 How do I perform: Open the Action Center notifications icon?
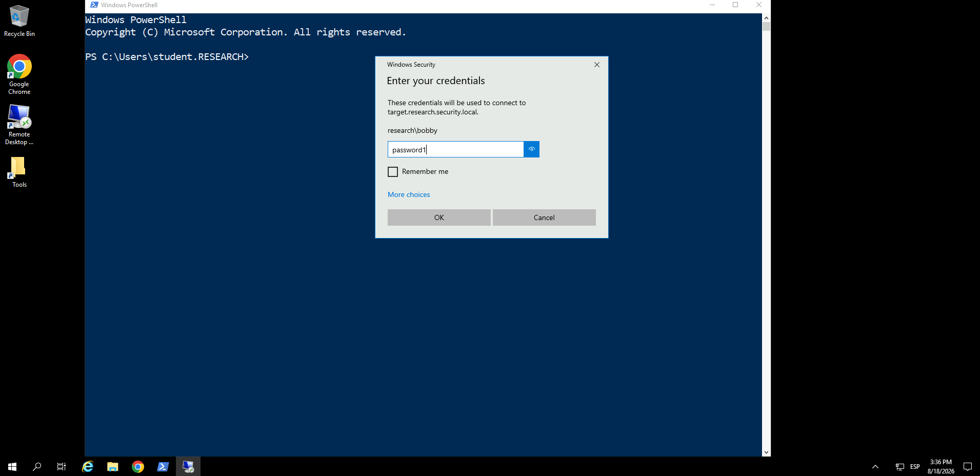pos(968,466)
